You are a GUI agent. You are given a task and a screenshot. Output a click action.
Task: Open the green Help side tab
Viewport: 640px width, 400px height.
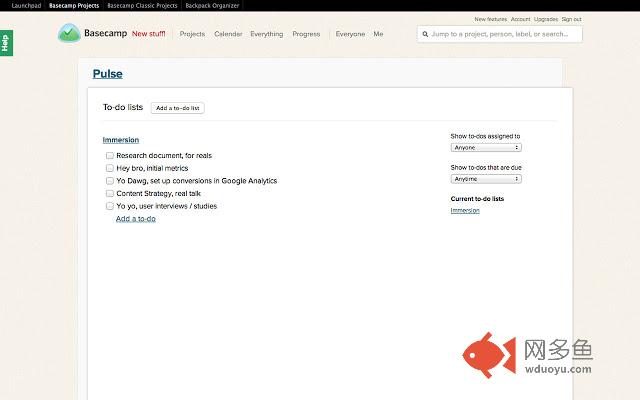click(x=6, y=43)
